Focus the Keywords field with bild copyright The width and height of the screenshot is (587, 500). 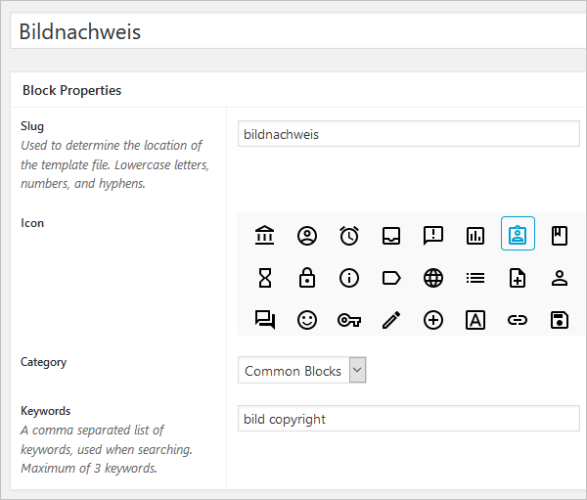click(409, 418)
